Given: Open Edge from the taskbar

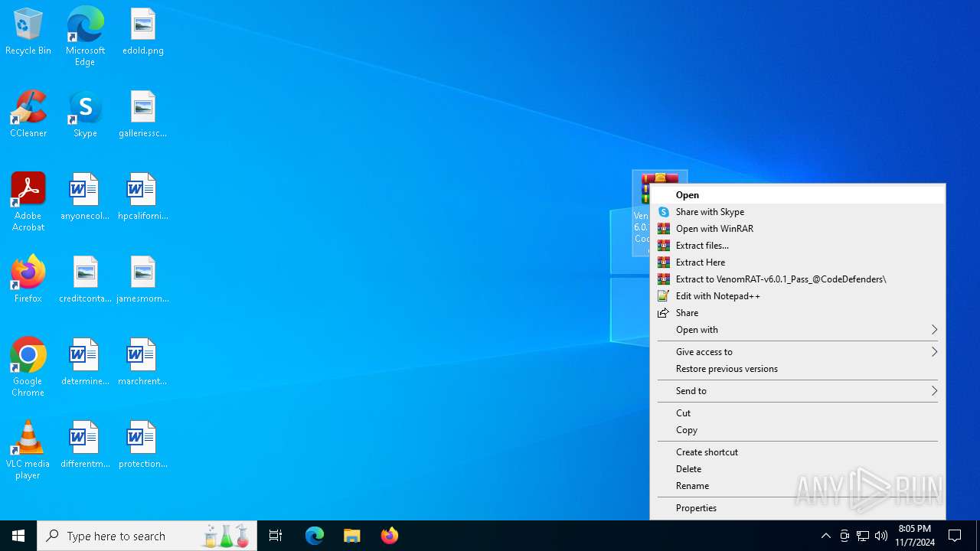Looking at the screenshot, I should (x=315, y=536).
